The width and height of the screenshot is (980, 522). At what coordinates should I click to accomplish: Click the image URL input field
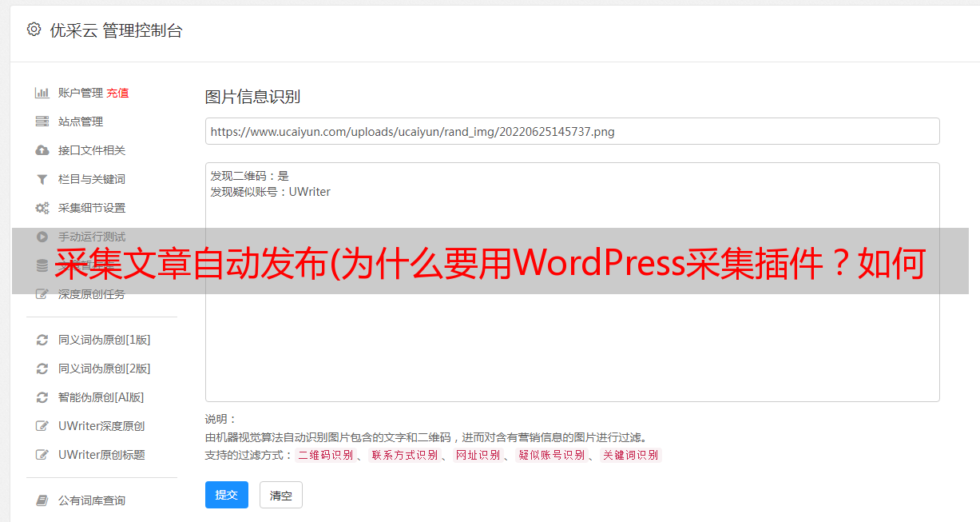point(572,131)
